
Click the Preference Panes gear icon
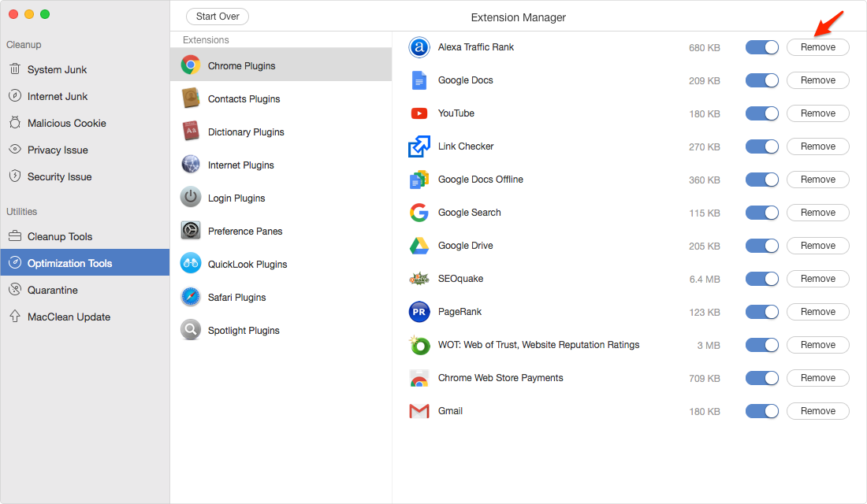click(190, 231)
